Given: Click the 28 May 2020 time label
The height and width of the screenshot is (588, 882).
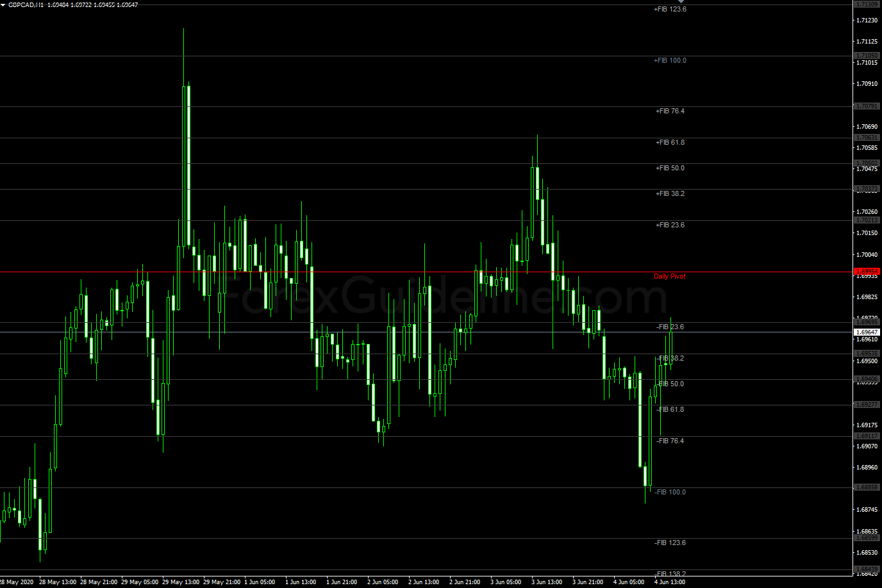Looking at the screenshot, I should pyautogui.click(x=17, y=582).
